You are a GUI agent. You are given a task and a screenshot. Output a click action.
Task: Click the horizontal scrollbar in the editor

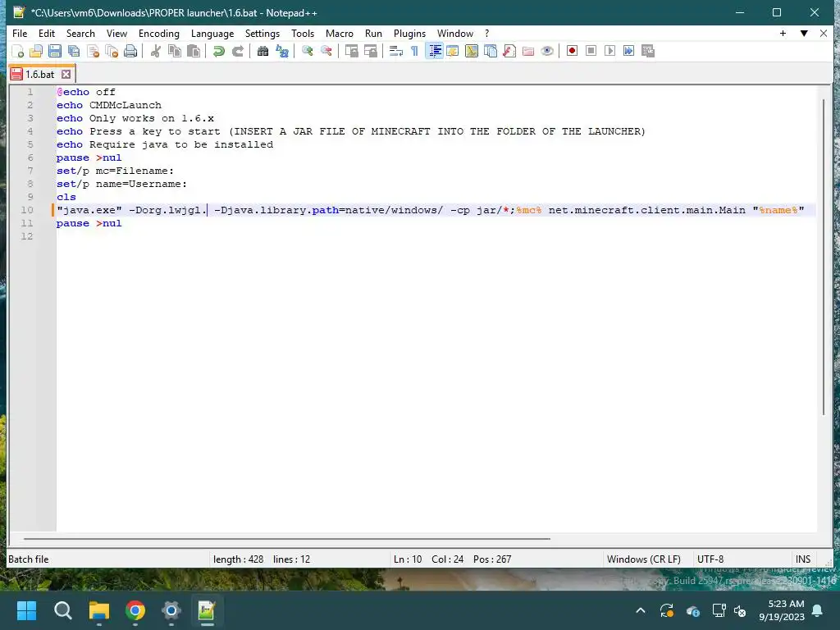(286, 538)
